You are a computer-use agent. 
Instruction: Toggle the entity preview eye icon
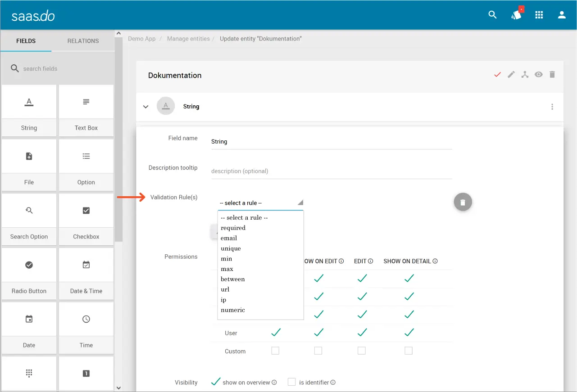(539, 75)
